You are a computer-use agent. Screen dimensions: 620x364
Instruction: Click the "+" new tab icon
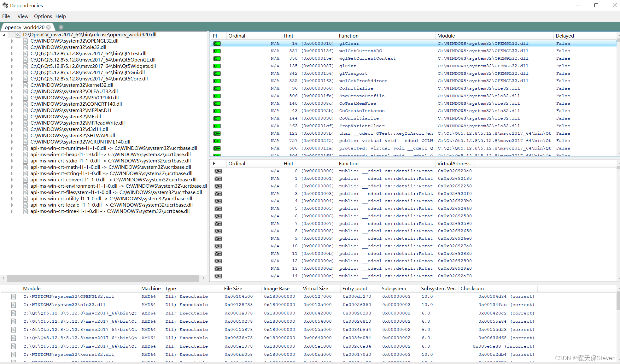point(61,27)
